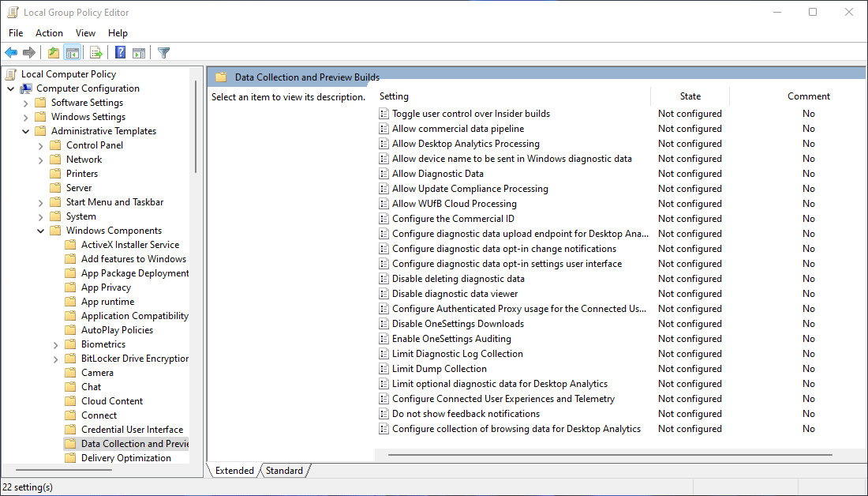The width and height of the screenshot is (868, 496).
Task: Go up one level folder icon
Action: (53, 53)
